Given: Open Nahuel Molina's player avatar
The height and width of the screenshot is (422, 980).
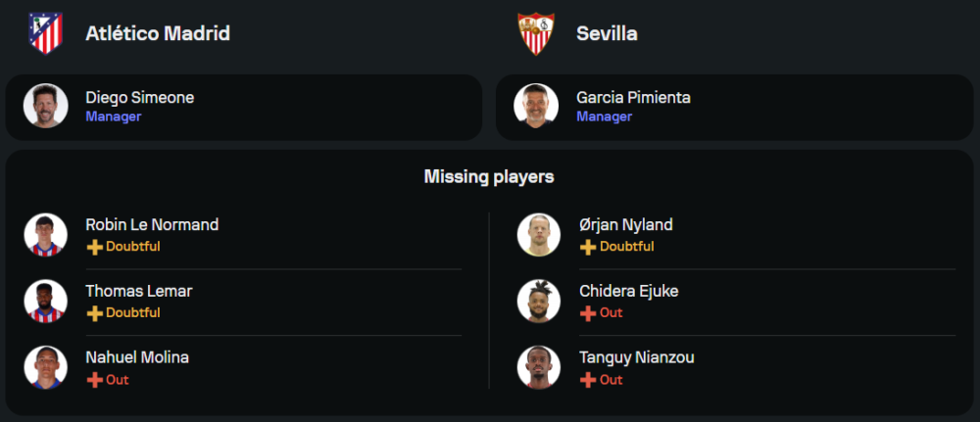Looking at the screenshot, I should (46, 368).
